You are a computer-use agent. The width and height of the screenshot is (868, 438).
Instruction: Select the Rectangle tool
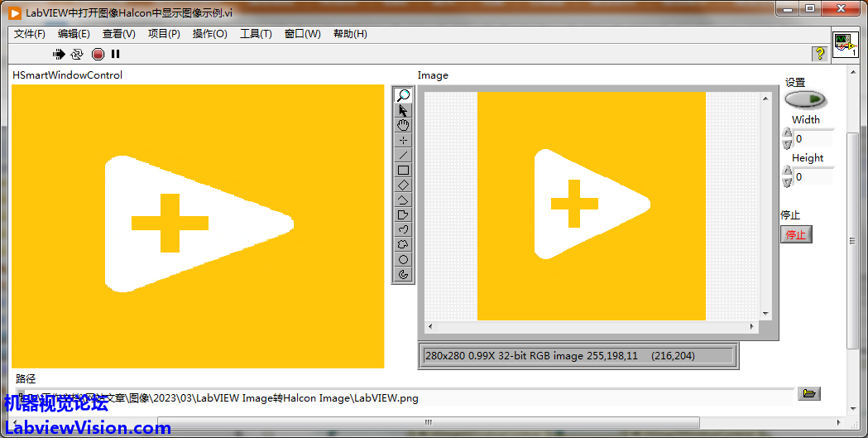click(x=403, y=170)
